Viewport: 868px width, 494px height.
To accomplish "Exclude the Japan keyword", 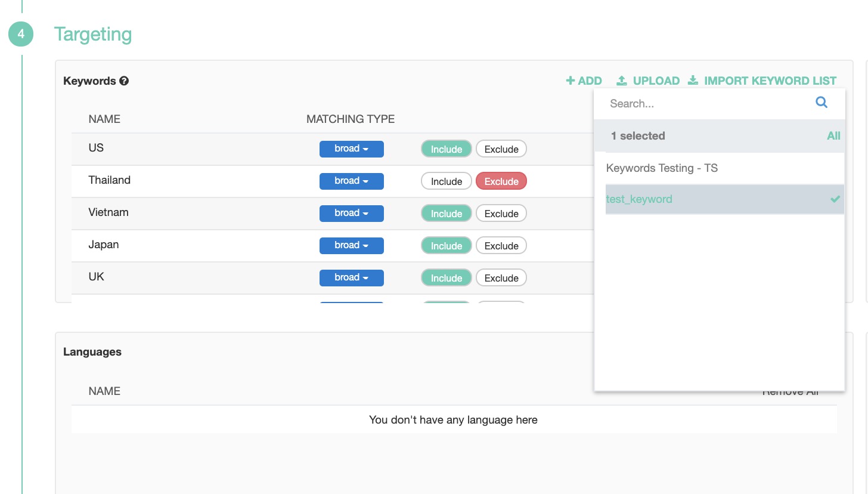I will 501,246.
